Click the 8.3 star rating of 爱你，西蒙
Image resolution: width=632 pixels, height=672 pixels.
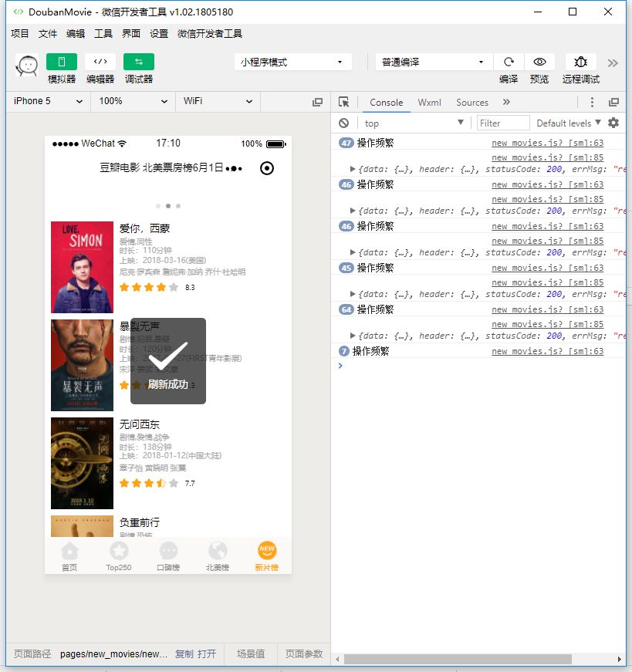tap(157, 287)
